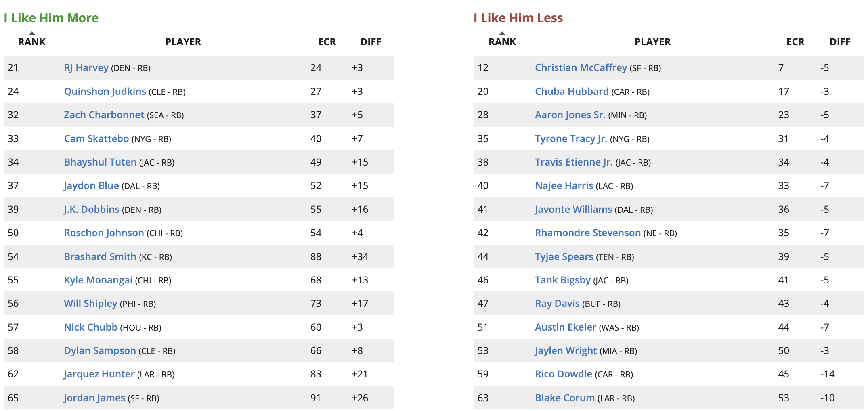
Task: Sort Like Him More table by PLAYER header
Action: [183, 42]
